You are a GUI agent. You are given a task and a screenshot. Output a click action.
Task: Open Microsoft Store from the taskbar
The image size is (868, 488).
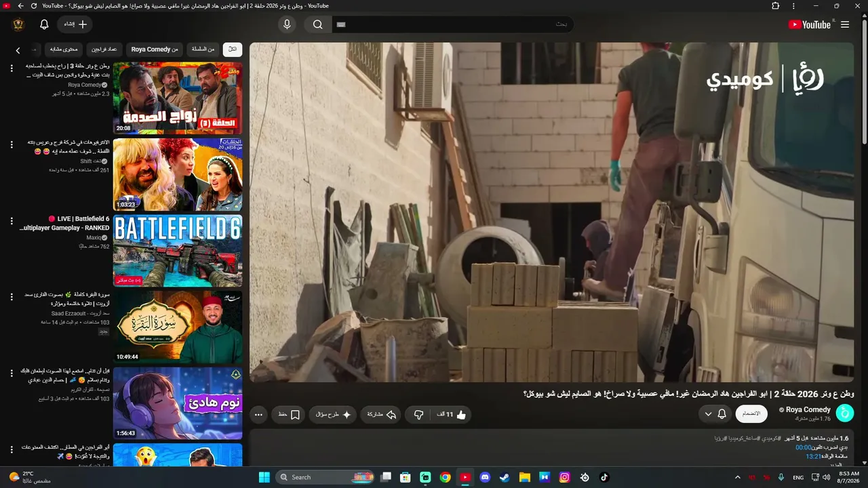[x=406, y=477]
